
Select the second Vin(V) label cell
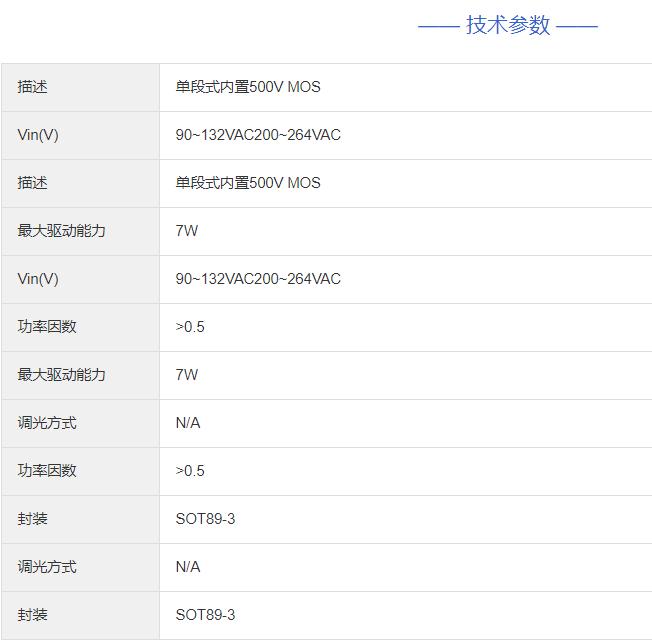[x=38, y=279]
